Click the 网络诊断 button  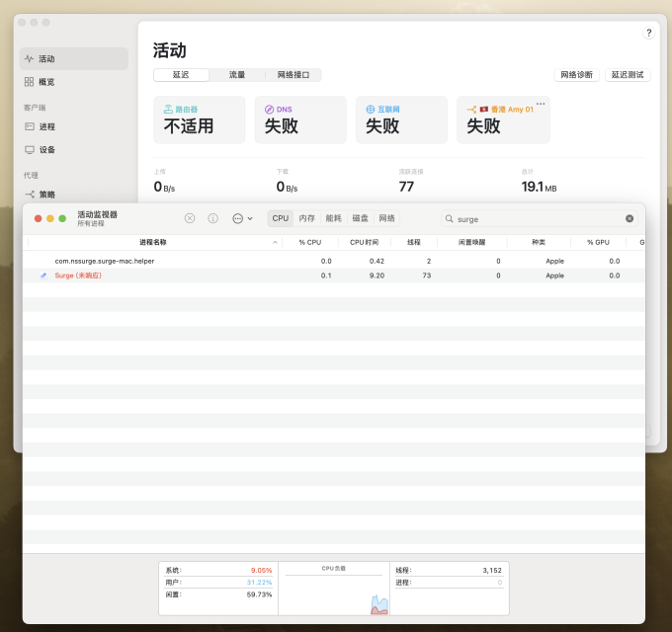coord(576,75)
